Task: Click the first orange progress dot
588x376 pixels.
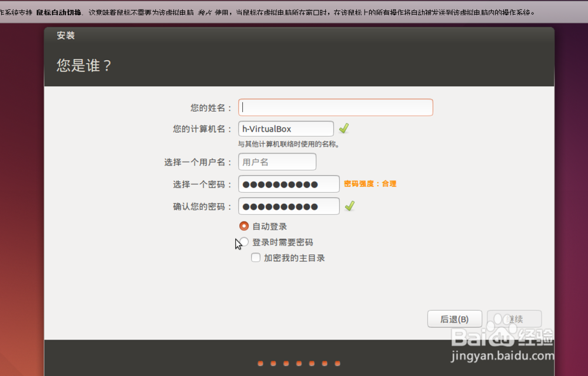Action: (260, 363)
